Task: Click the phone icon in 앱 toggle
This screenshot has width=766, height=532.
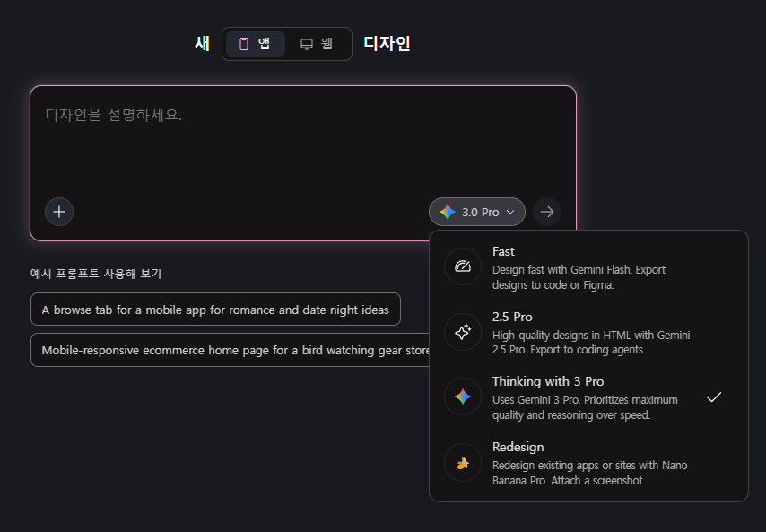Action: pyautogui.click(x=244, y=44)
